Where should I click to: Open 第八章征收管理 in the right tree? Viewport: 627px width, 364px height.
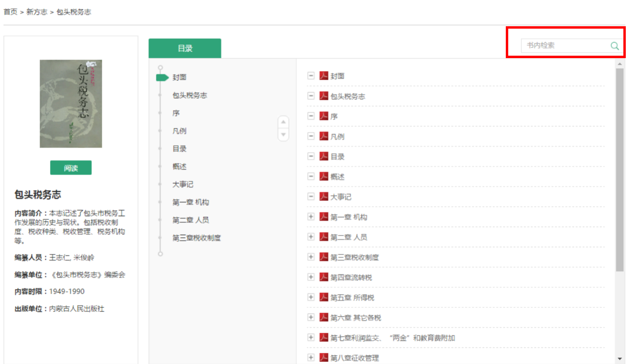pyautogui.click(x=355, y=358)
